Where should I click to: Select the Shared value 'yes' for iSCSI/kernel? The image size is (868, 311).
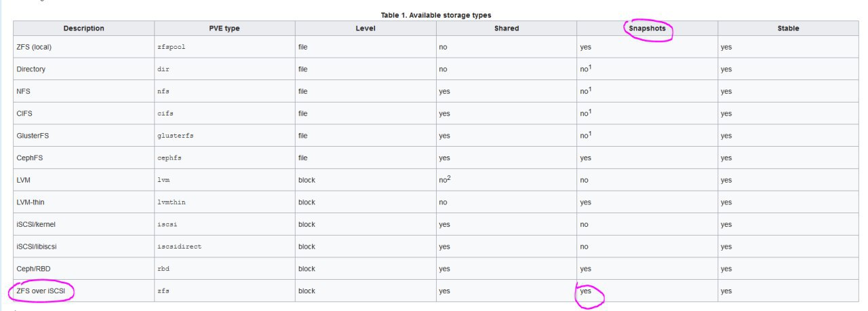tap(445, 225)
